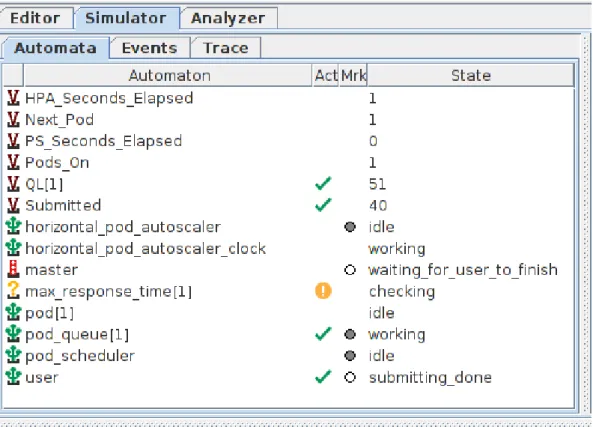Select the Pods_On automaton name
The height and width of the screenshot is (427, 593).
coord(57,163)
